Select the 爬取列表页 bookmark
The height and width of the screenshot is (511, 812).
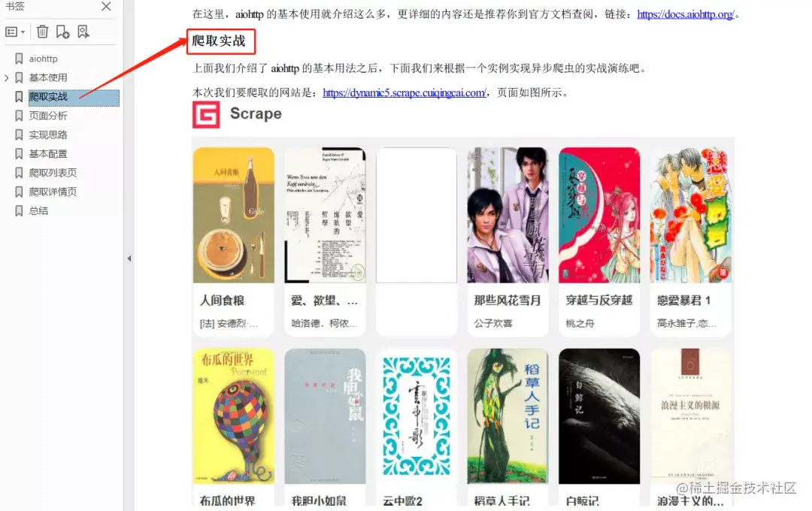click(x=53, y=173)
